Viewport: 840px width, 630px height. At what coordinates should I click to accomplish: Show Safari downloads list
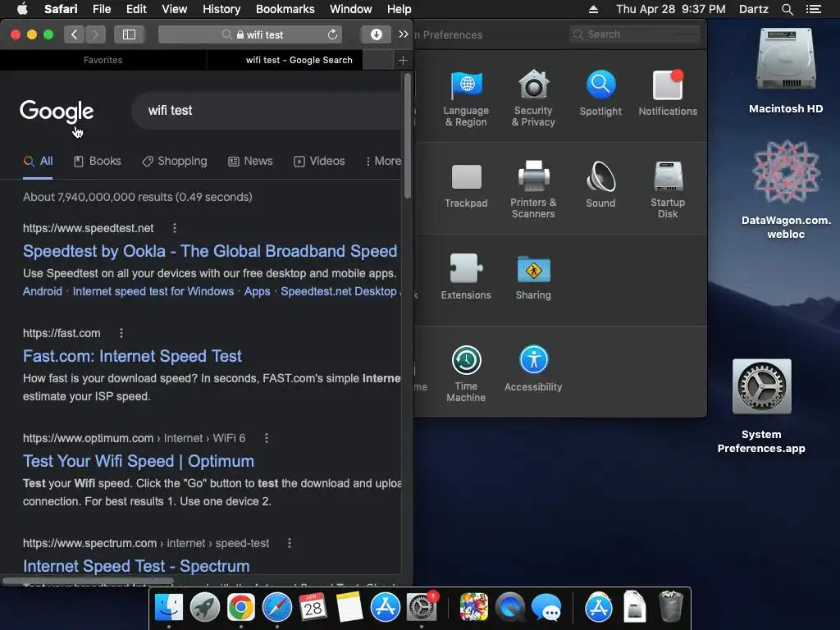(x=376, y=34)
